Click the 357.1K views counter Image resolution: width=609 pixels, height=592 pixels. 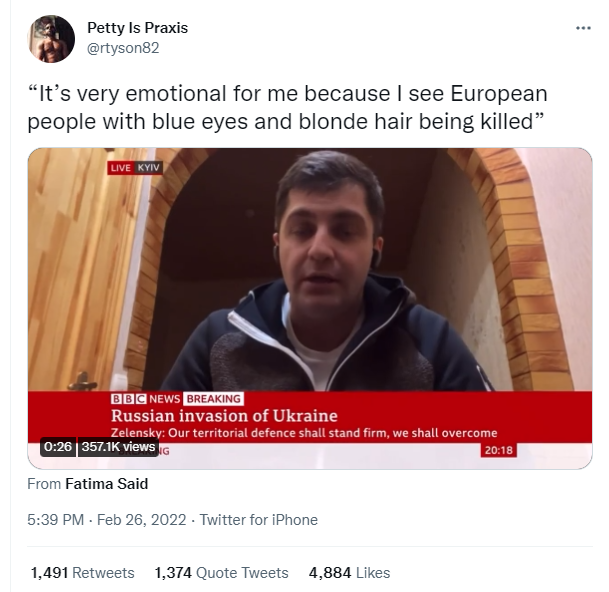(118, 447)
